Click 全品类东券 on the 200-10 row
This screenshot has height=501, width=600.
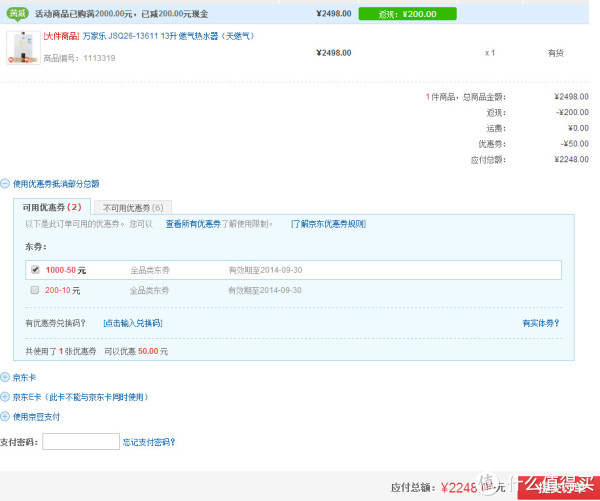click(149, 291)
